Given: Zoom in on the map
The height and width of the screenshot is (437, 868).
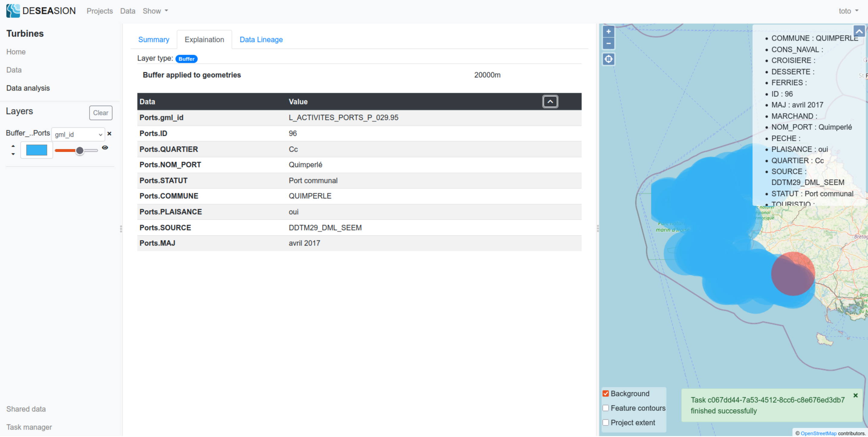Looking at the screenshot, I should (x=608, y=32).
